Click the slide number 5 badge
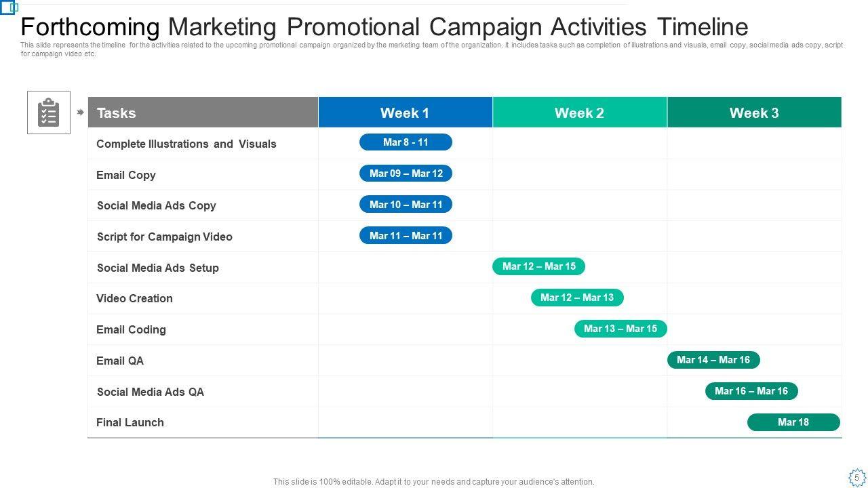 click(x=856, y=477)
